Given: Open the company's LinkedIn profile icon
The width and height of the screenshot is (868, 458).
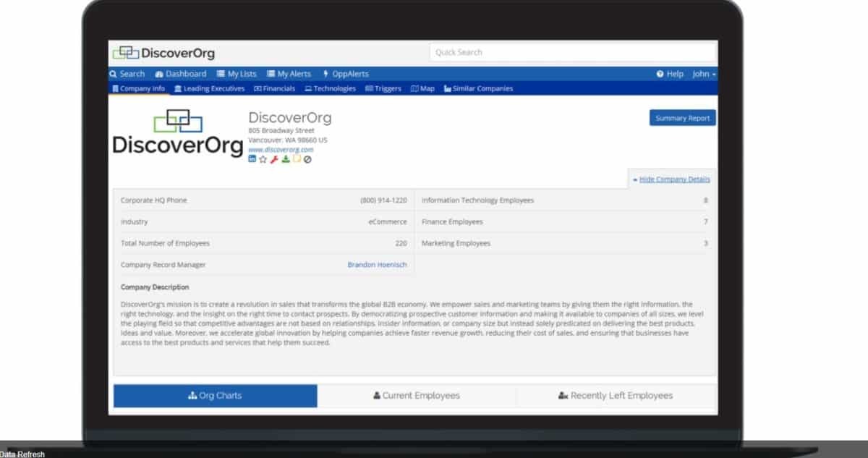Looking at the screenshot, I should tap(252, 159).
